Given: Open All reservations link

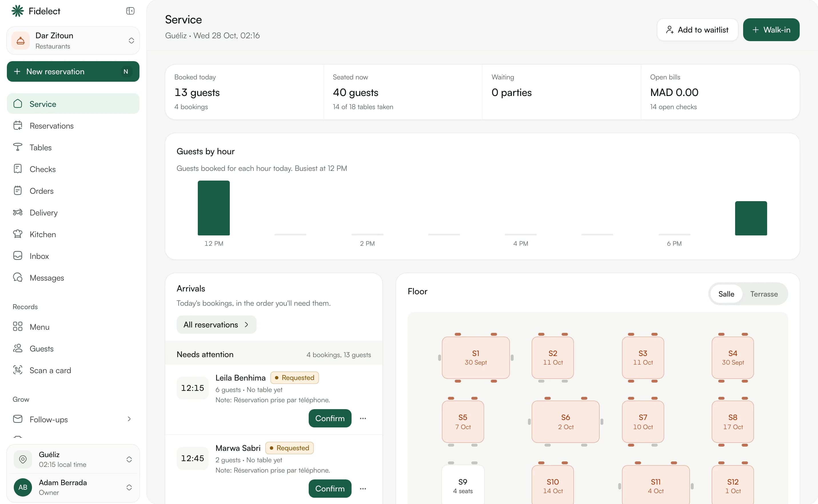Looking at the screenshot, I should click(216, 324).
